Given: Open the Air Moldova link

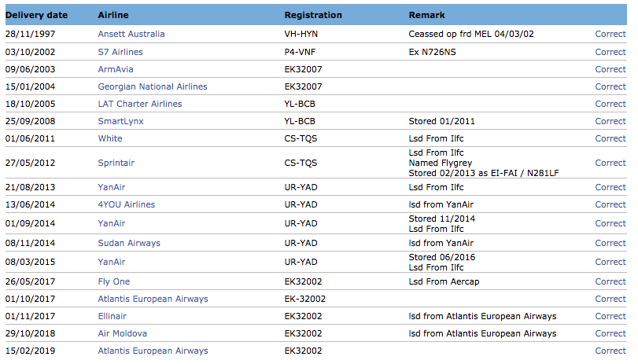Looking at the screenshot, I should (123, 333).
